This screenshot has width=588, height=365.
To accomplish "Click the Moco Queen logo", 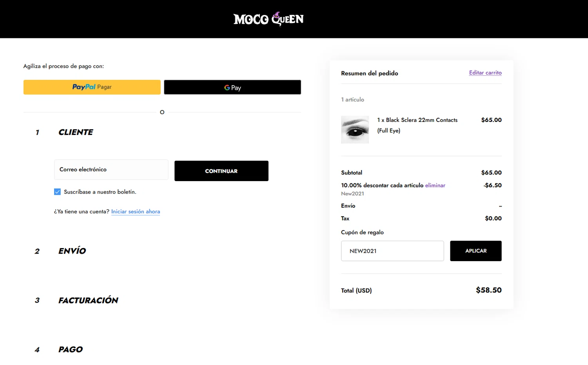I will pyautogui.click(x=269, y=19).
